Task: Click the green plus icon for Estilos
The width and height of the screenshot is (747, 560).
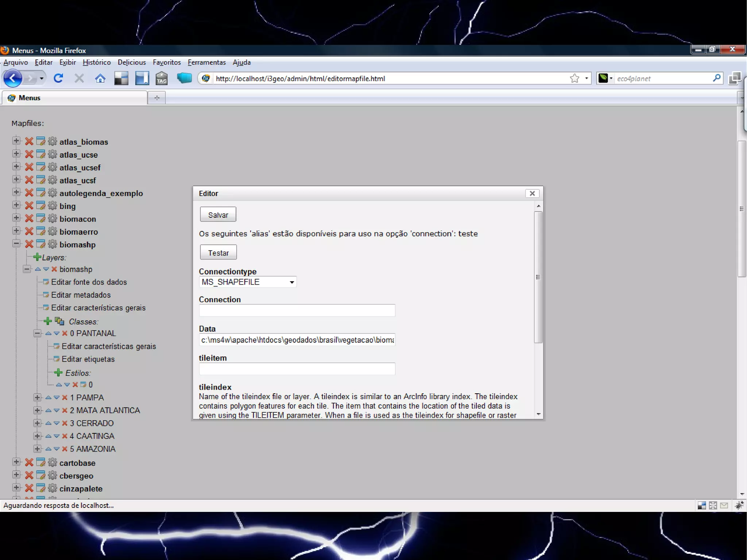Action: [58, 372]
